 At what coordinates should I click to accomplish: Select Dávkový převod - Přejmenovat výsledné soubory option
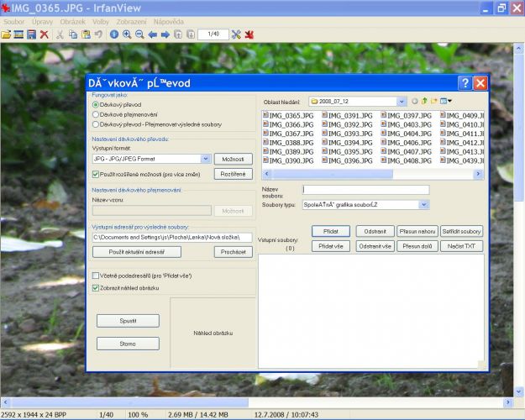[96, 124]
